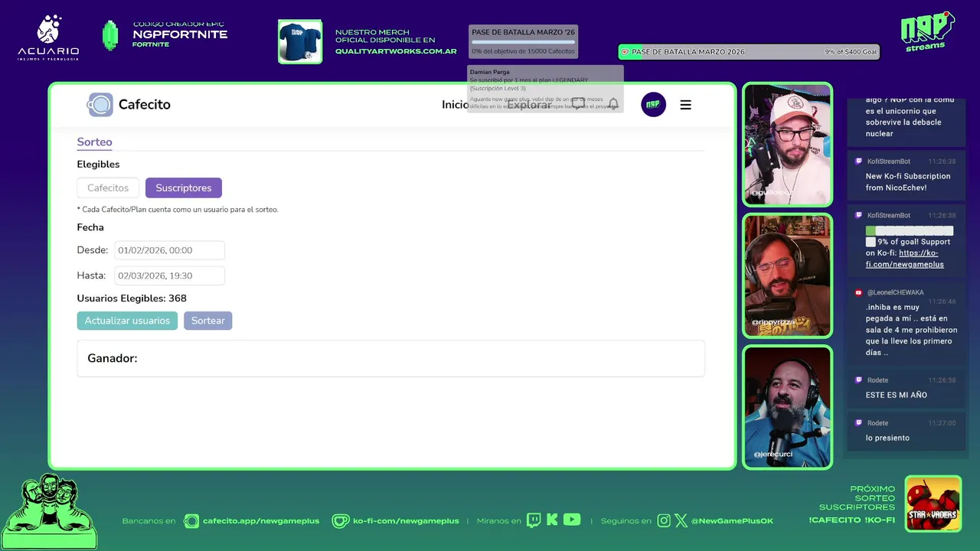Click the NGP streams logo
Viewport: 980px width, 551px height.
point(927,31)
